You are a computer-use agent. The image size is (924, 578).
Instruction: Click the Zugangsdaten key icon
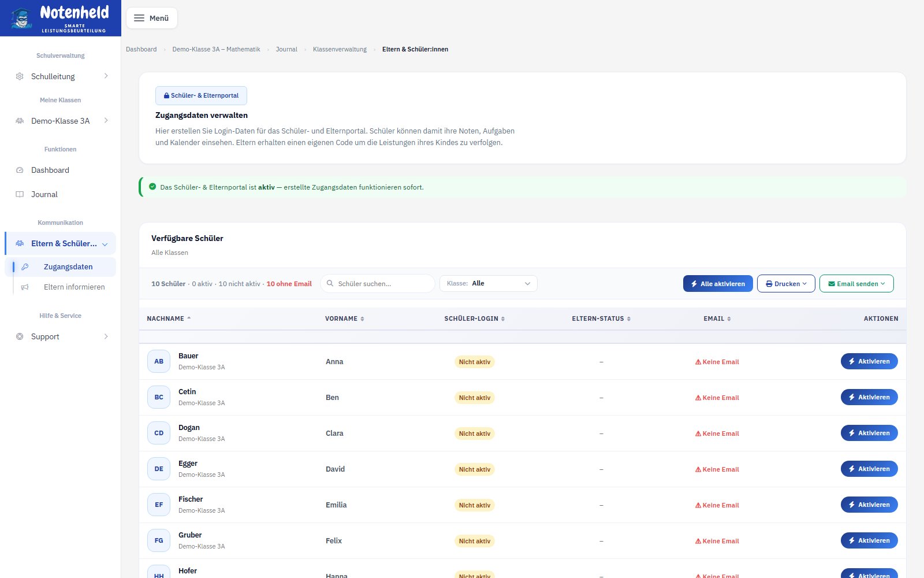(25, 266)
